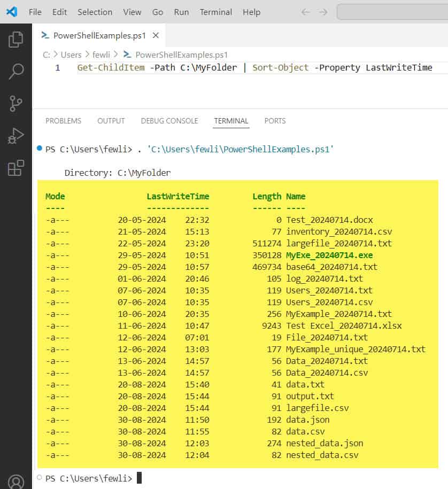This screenshot has width=448, height=489.
Task: Click the Length column header in output
Action: pos(267,197)
